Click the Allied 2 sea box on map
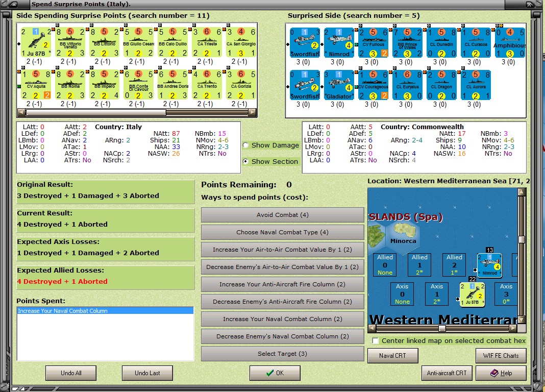This screenshot has width=545, height=392. 454,265
